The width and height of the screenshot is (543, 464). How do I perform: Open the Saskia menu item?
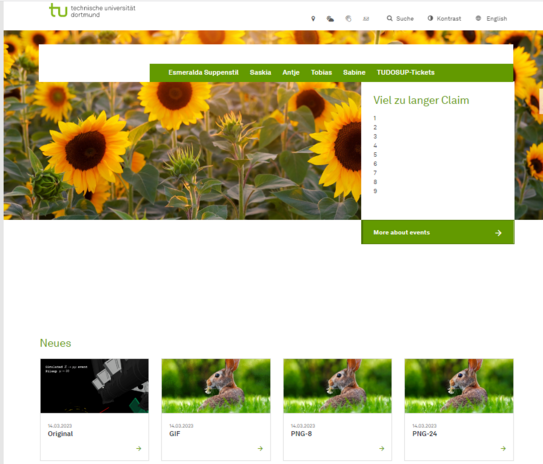pyautogui.click(x=260, y=72)
